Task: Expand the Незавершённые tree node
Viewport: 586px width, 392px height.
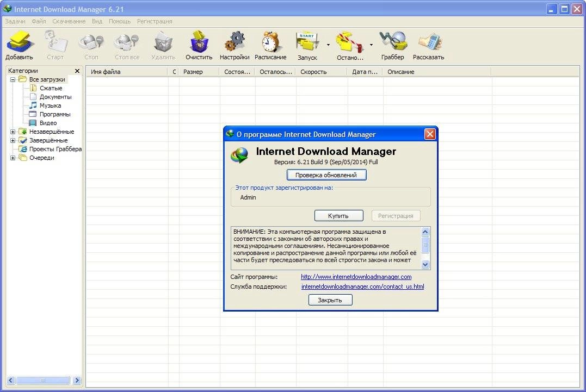Action: tap(13, 132)
